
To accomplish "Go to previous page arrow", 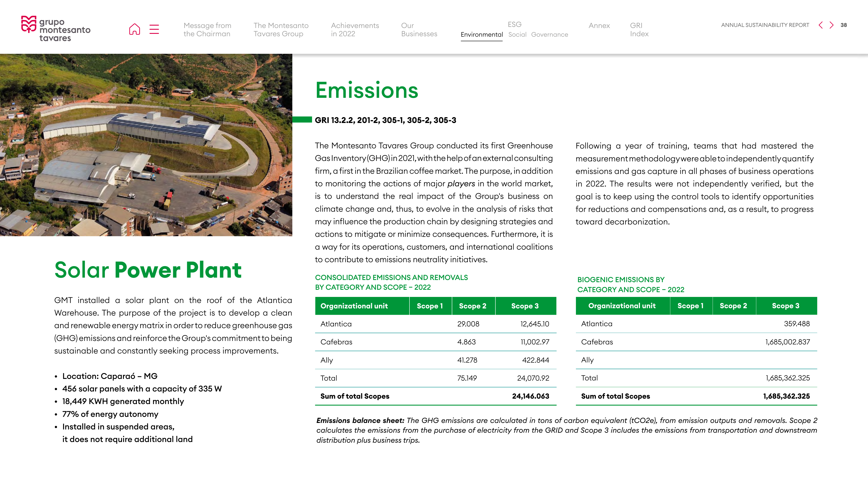I will click(x=821, y=25).
